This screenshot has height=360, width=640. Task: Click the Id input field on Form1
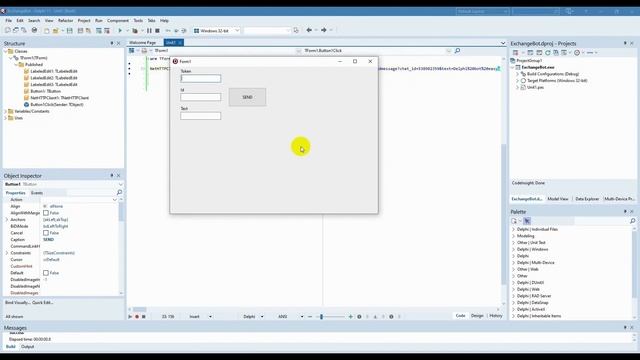[200, 97]
